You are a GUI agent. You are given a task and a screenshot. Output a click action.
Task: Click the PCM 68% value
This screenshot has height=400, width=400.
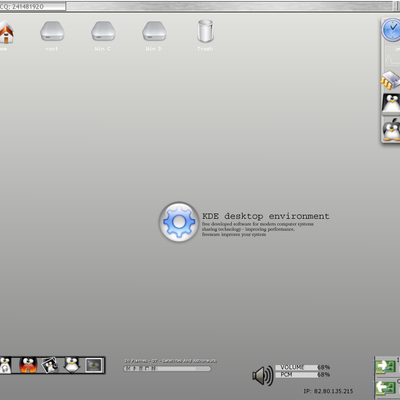323,375
